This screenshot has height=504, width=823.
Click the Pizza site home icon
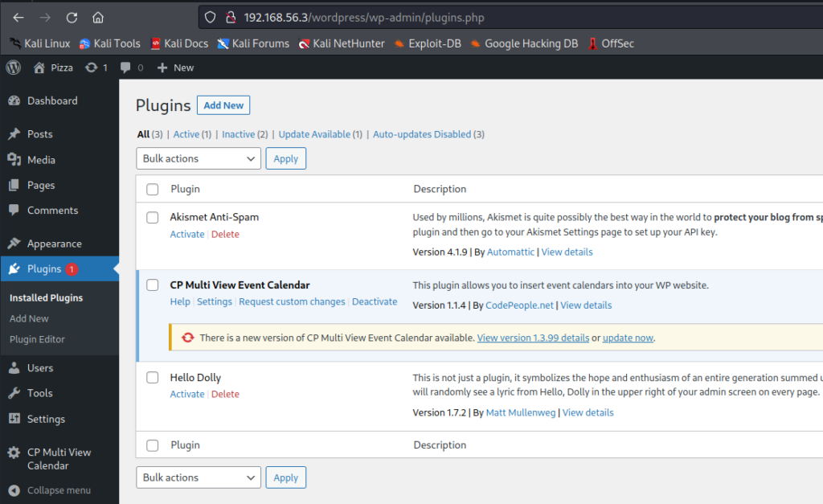39,68
